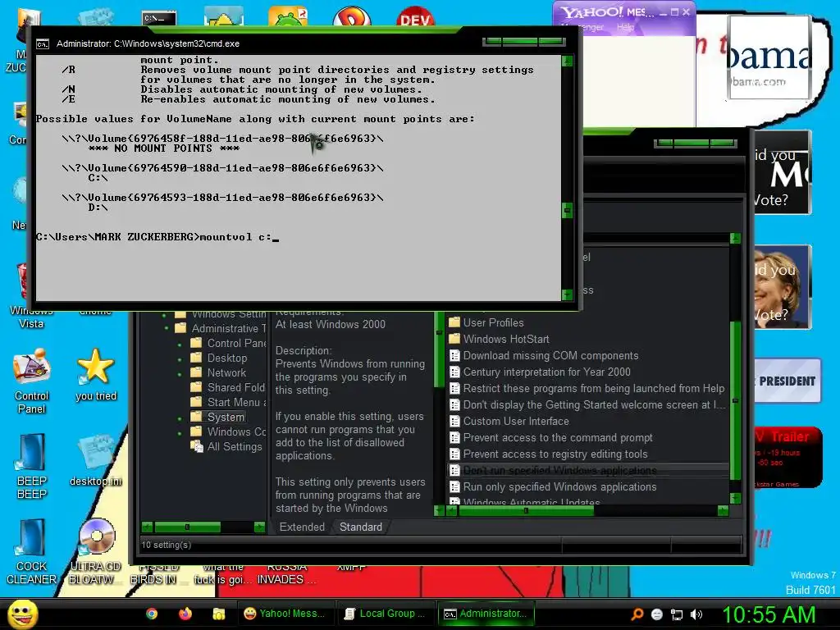Image resolution: width=840 pixels, height=630 pixels.
Task: Expand the Control Panel tree node
Action: 180,345
